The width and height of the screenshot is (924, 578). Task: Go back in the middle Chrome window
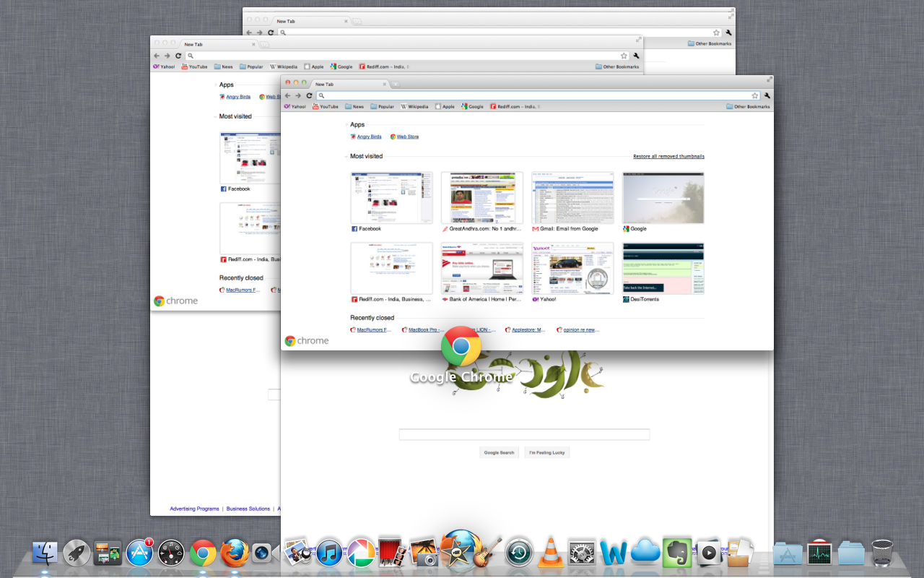pyautogui.click(x=157, y=56)
